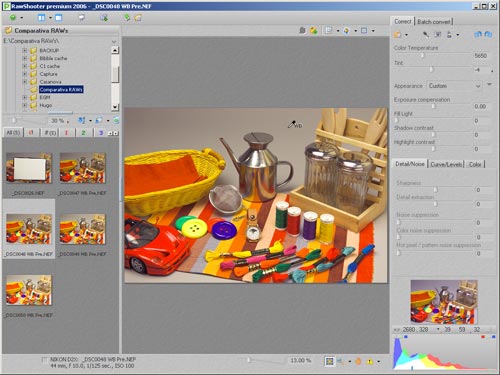The width and height of the screenshot is (500, 375).
Task: Show all images with All filter button
Action: 13,133
